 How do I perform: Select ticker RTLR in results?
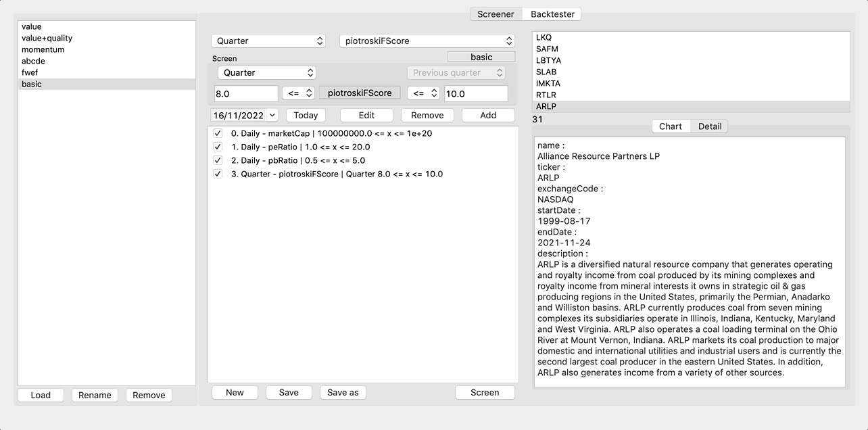[691, 95]
